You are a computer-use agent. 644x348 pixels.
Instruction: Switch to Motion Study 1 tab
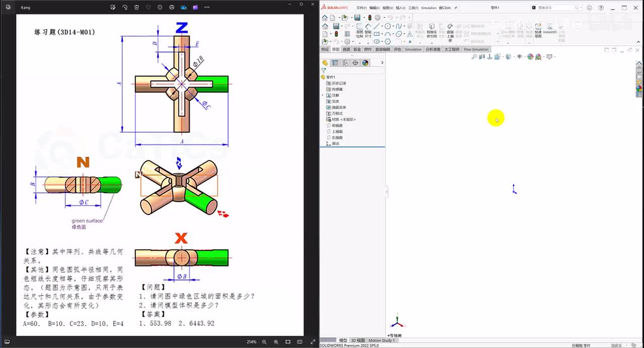point(382,340)
